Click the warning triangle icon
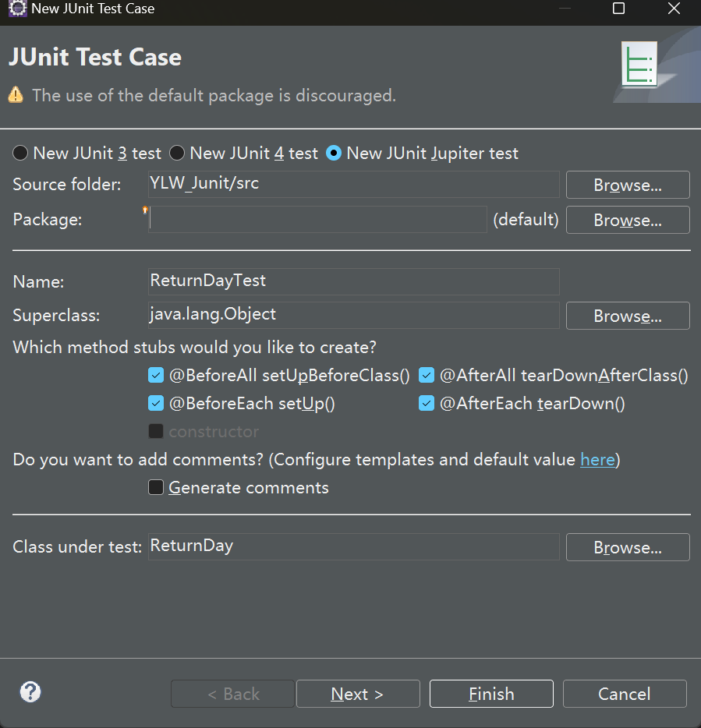Image resolution: width=701 pixels, height=728 pixels. [16, 95]
